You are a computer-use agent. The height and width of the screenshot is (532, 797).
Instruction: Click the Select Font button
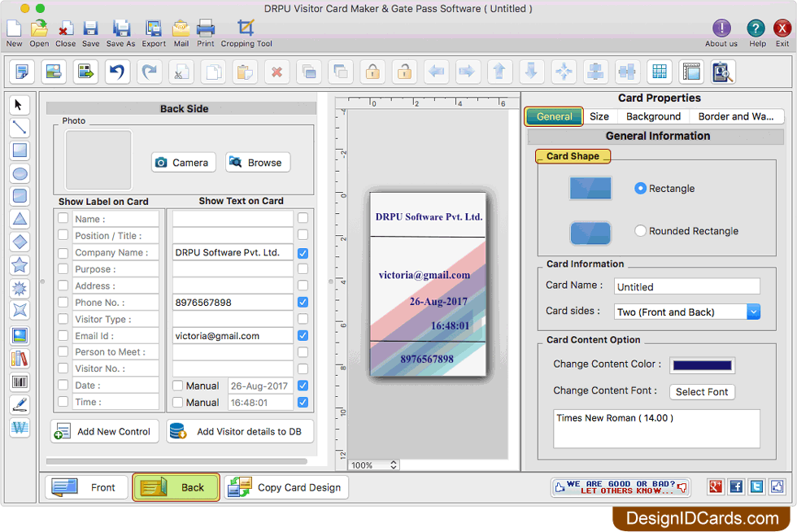[x=702, y=391]
